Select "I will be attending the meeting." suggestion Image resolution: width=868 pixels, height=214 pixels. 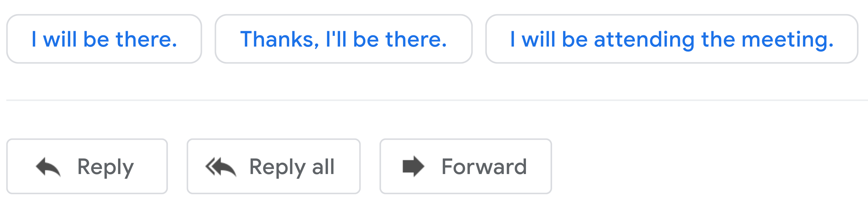click(671, 39)
